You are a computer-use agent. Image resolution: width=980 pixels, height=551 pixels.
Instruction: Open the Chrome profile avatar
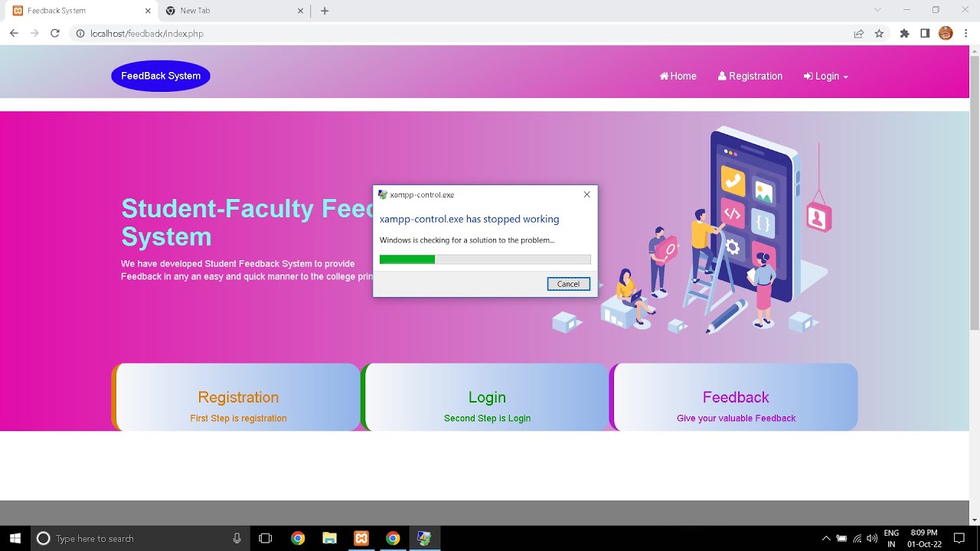946,34
